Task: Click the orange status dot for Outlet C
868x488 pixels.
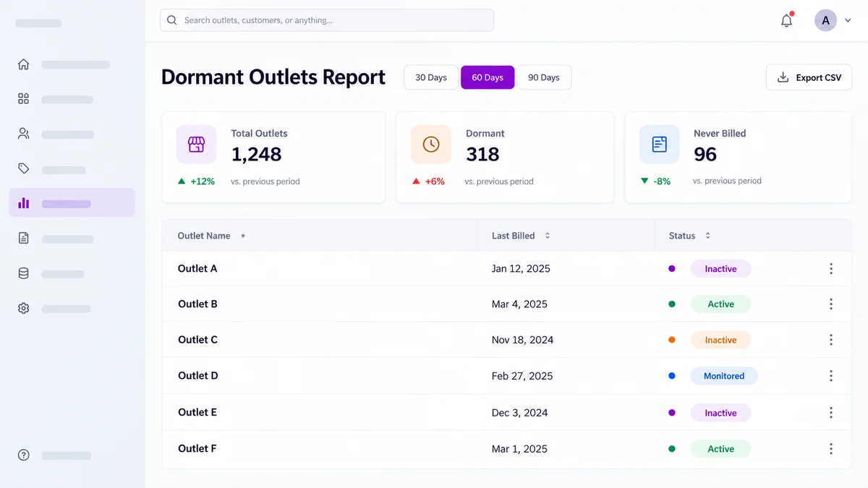Action: point(672,340)
